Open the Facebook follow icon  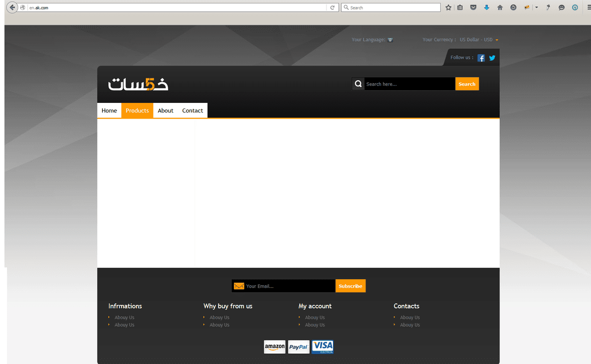pos(481,58)
